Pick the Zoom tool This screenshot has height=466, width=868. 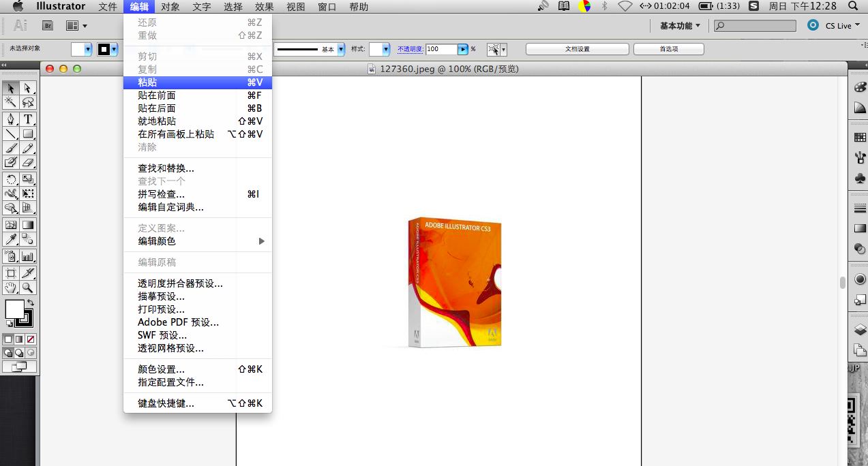pos(28,288)
